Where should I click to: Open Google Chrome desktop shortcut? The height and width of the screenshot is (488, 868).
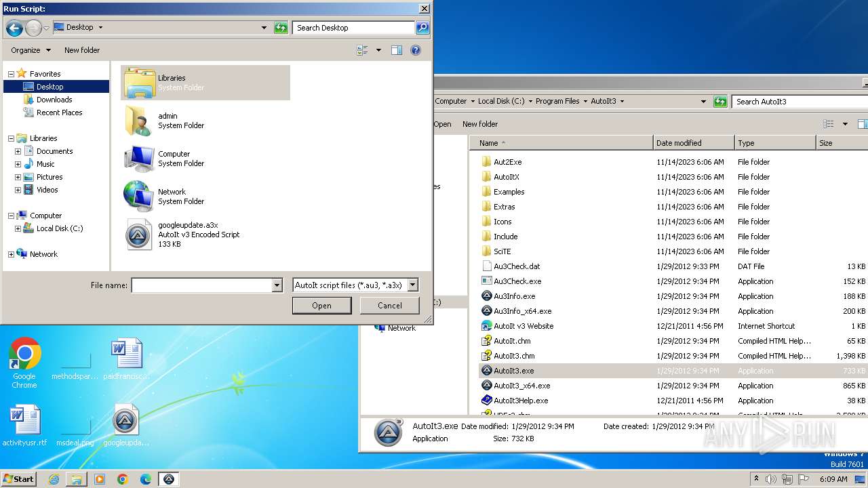click(x=24, y=363)
